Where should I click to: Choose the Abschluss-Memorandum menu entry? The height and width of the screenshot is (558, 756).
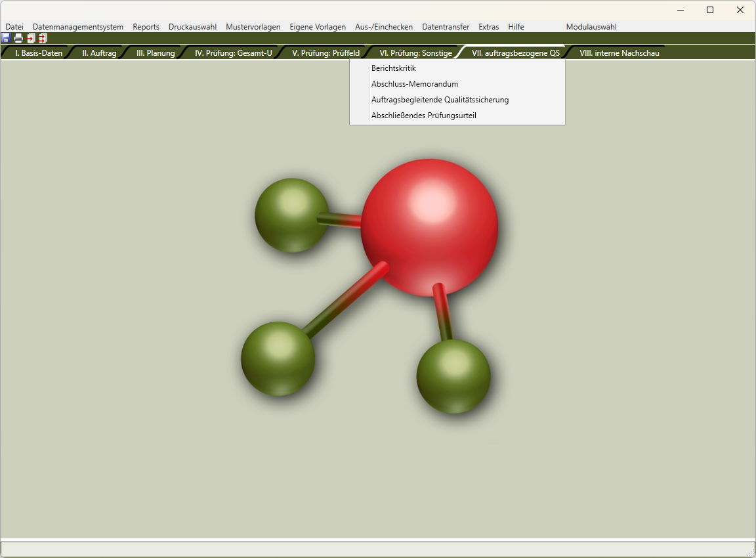click(x=415, y=84)
